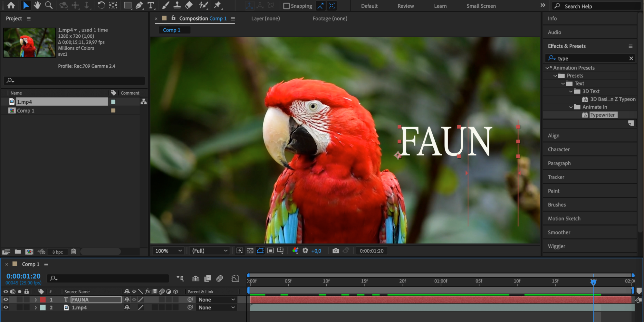Expand the FAUNA layer properties

(36, 299)
